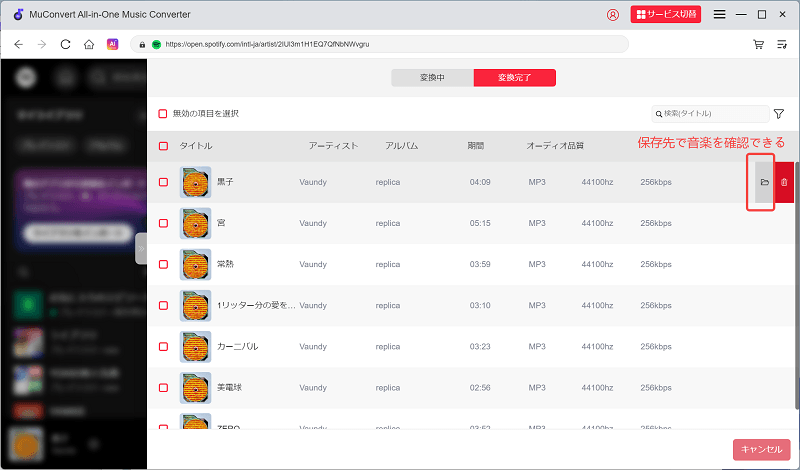Switch to the 変換中 tab
The height and width of the screenshot is (470, 800).
(x=433, y=78)
